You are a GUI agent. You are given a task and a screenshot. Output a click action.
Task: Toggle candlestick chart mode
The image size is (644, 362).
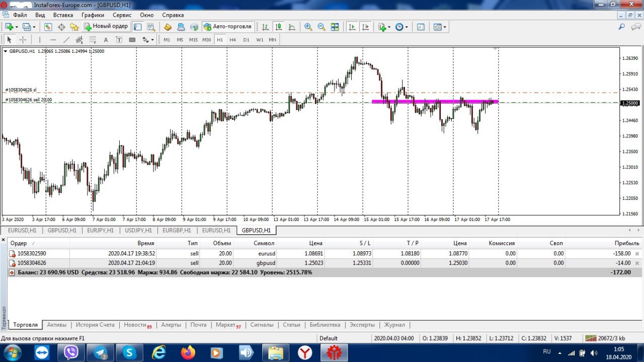pos(278,27)
